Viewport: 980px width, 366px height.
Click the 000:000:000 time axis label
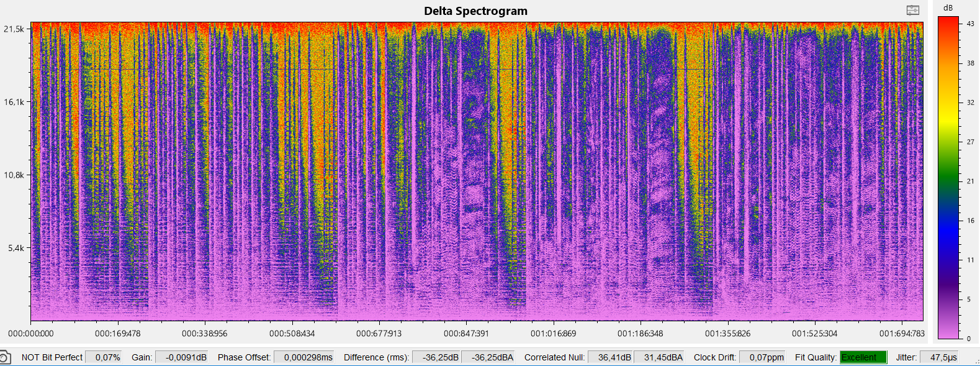click(x=31, y=334)
